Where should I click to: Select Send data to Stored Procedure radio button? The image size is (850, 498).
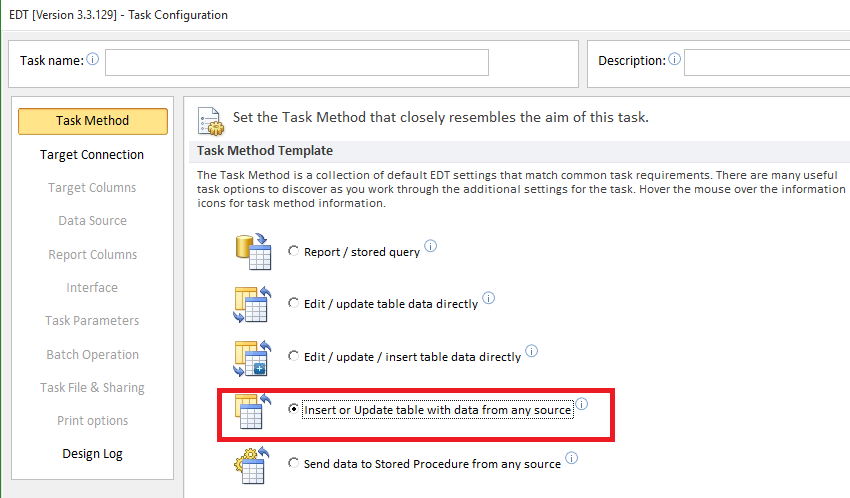(293, 463)
